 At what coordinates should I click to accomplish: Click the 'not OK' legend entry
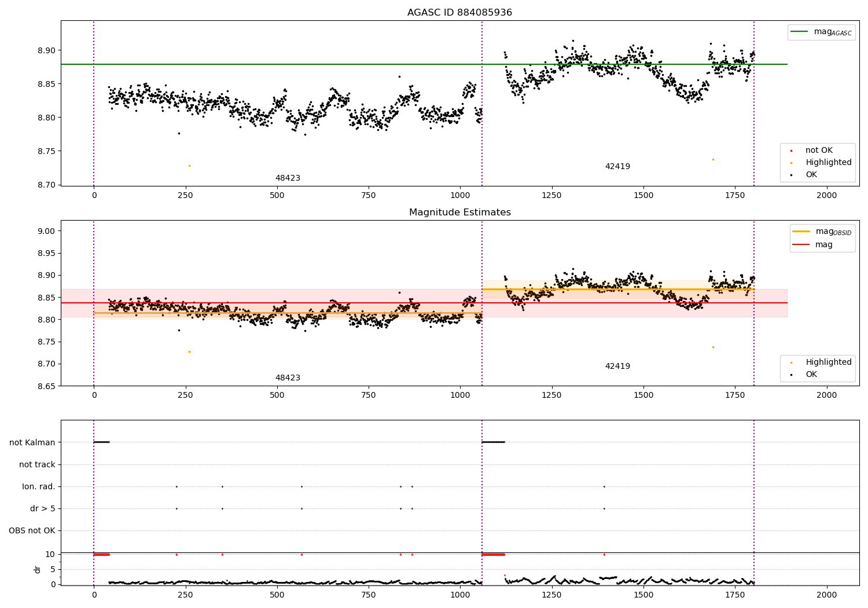(818, 150)
